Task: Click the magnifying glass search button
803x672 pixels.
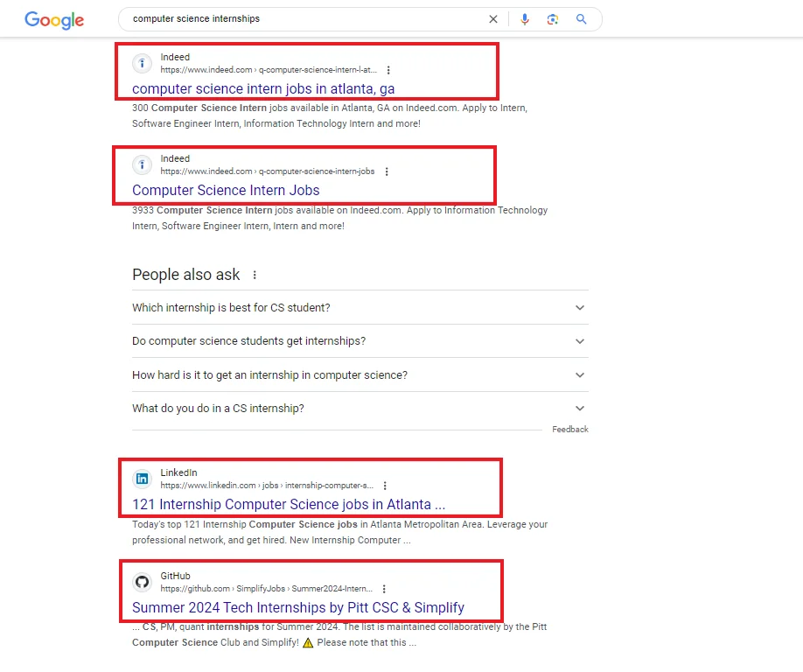Action: [x=581, y=19]
